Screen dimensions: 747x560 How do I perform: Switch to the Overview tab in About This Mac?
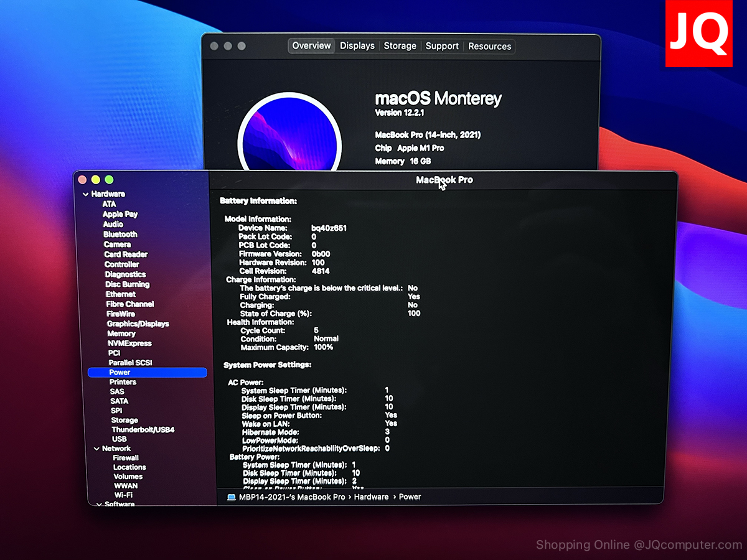tap(311, 46)
